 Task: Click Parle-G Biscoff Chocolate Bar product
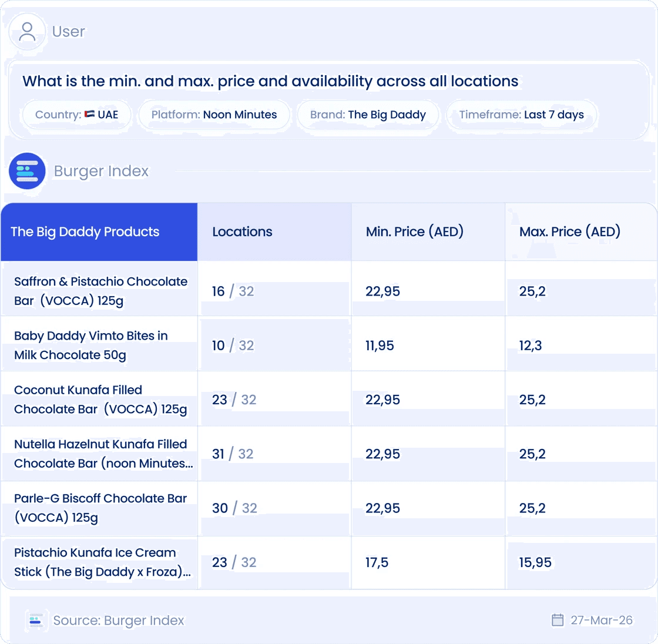[100, 508]
